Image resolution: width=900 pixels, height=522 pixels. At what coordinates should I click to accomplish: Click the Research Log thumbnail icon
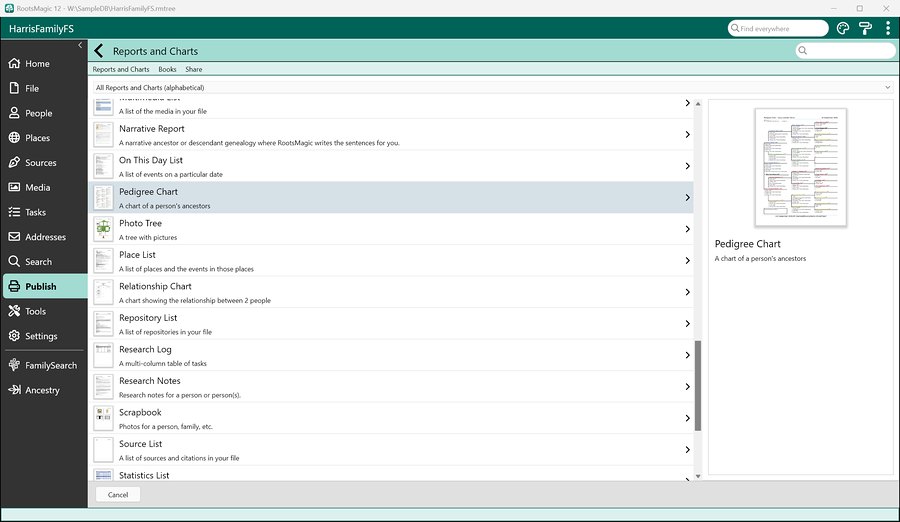(103, 355)
